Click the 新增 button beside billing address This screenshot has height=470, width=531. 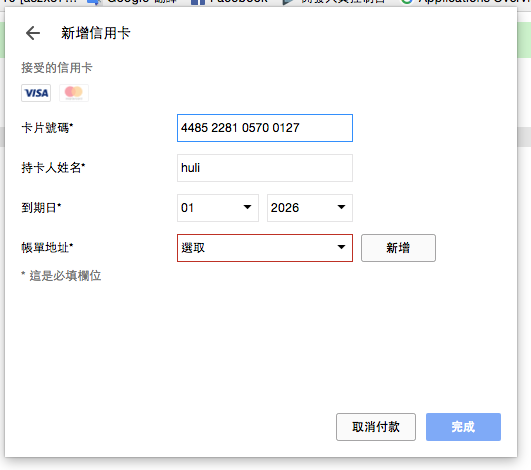398,248
